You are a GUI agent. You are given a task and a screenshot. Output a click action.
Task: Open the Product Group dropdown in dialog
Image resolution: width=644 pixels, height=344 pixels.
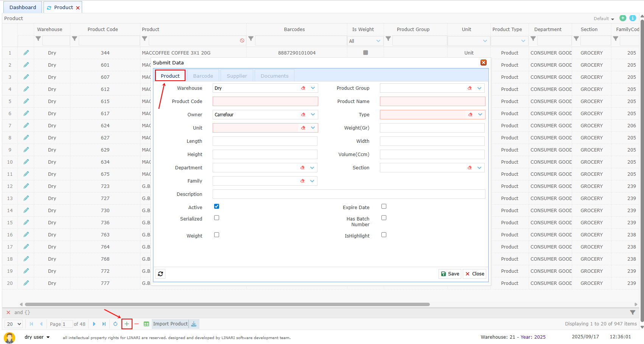(x=479, y=88)
